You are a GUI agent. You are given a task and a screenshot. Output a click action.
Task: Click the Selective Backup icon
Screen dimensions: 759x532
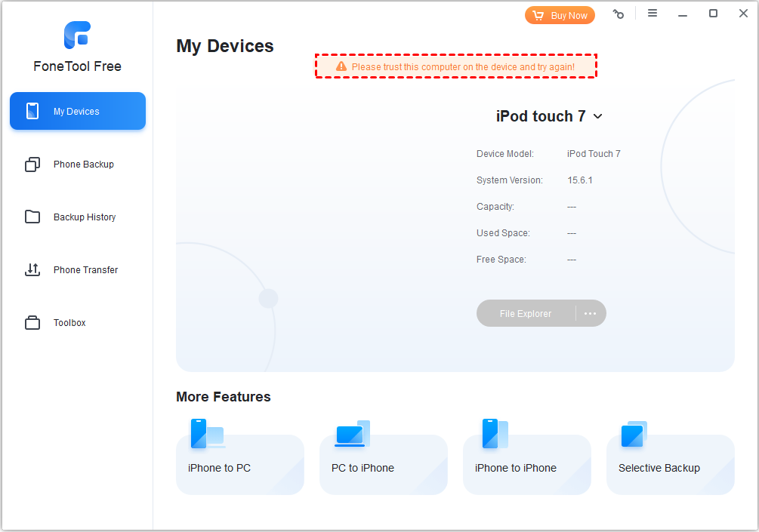tap(634, 435)
